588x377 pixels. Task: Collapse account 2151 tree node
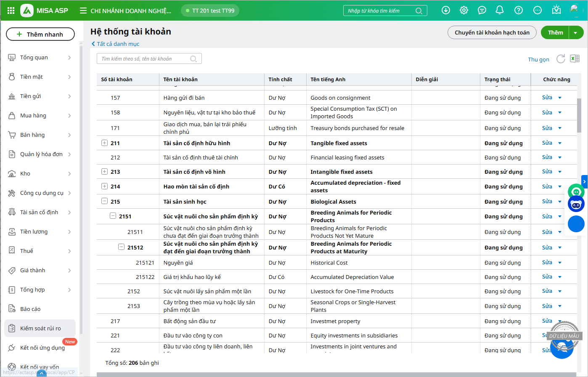pyautogui.click(x=113, y=216)
